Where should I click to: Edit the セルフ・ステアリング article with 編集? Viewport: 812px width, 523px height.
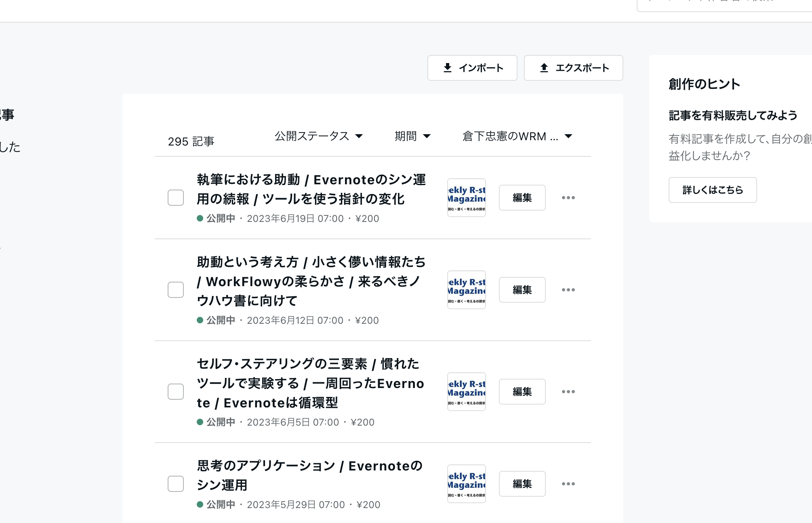click(522, 392)
